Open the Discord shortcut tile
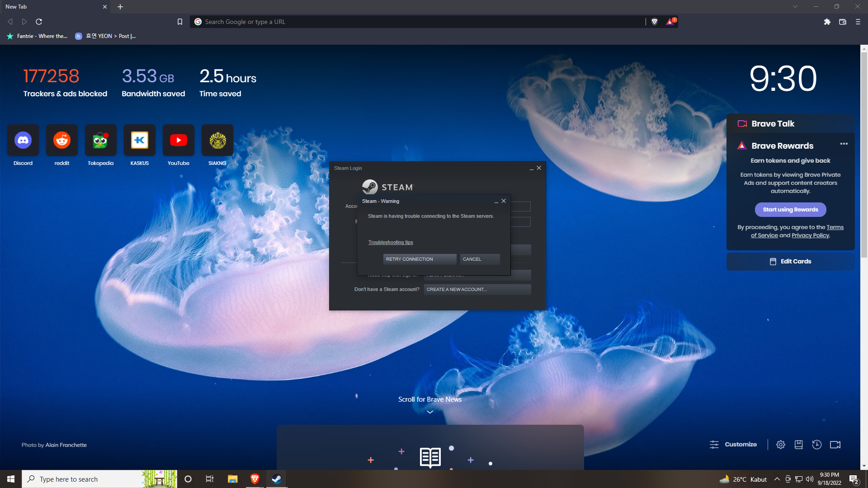The image size is (868, 488). click(x=23, y=141)
